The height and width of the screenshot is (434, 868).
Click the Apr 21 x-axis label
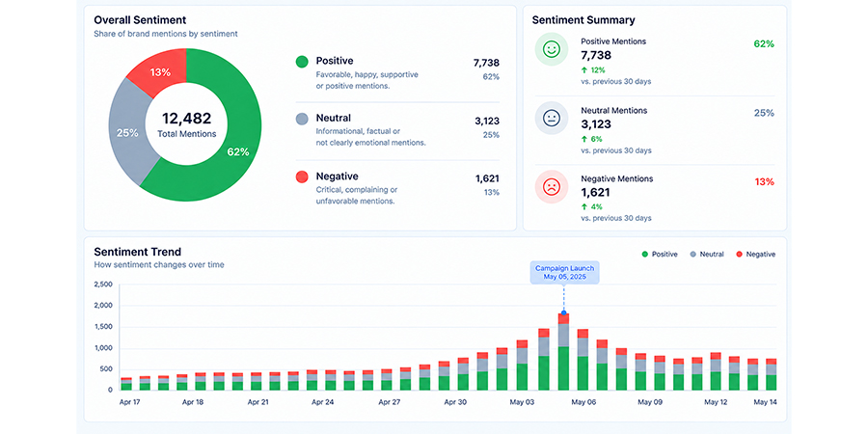(258, 402)
